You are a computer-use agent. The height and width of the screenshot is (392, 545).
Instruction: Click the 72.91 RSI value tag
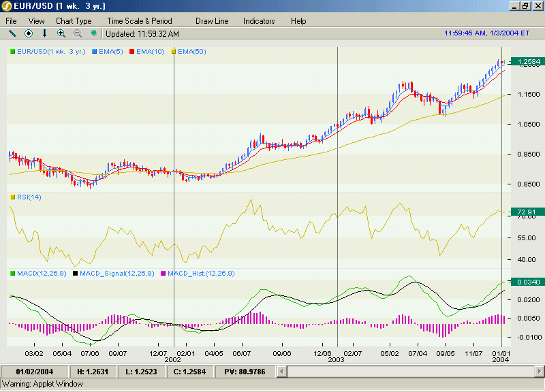click(527, 212)
